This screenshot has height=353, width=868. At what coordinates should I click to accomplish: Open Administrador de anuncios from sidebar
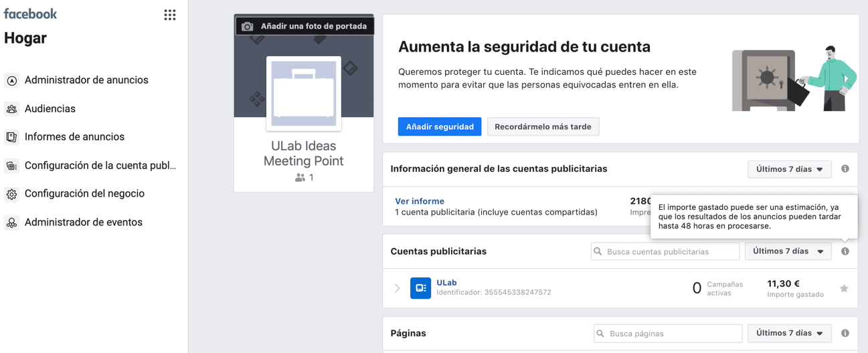coord(86,80)
